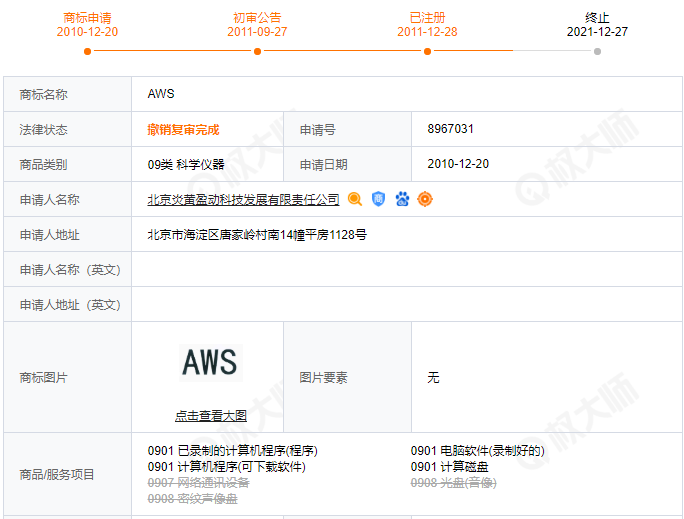
Task: Click item 0901 计算机程序(可下载软件)
Action: click(x=226, y=467)
